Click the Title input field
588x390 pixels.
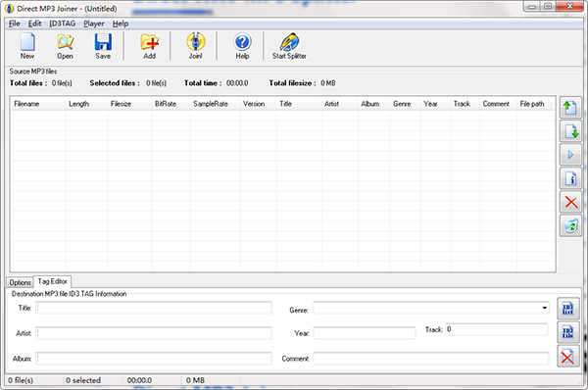click(x=154, y=308)
